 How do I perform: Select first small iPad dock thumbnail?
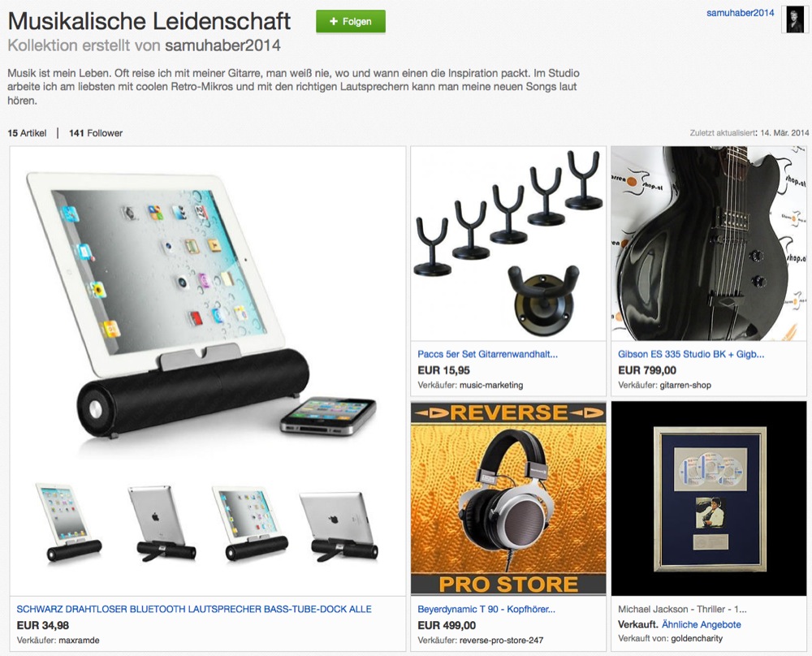[x=69, y=522]
